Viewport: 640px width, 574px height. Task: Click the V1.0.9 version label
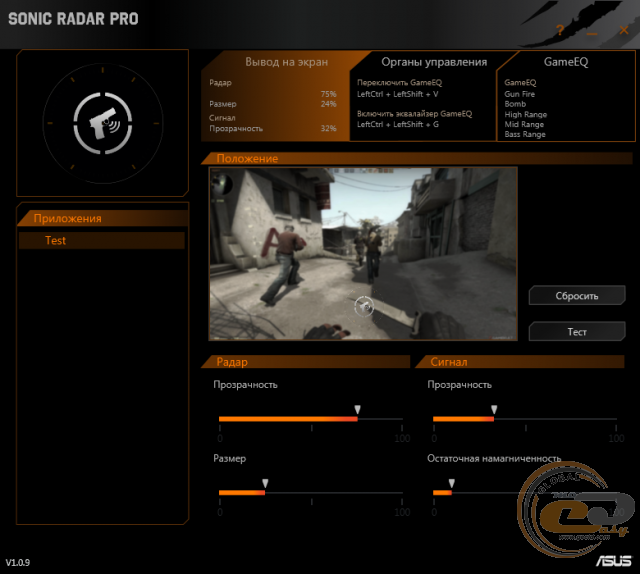point(18,563)
